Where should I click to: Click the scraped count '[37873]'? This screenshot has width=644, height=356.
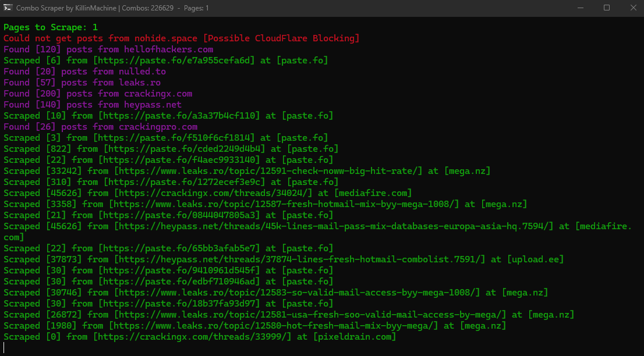pyautogui.click(x=63, y=259)
